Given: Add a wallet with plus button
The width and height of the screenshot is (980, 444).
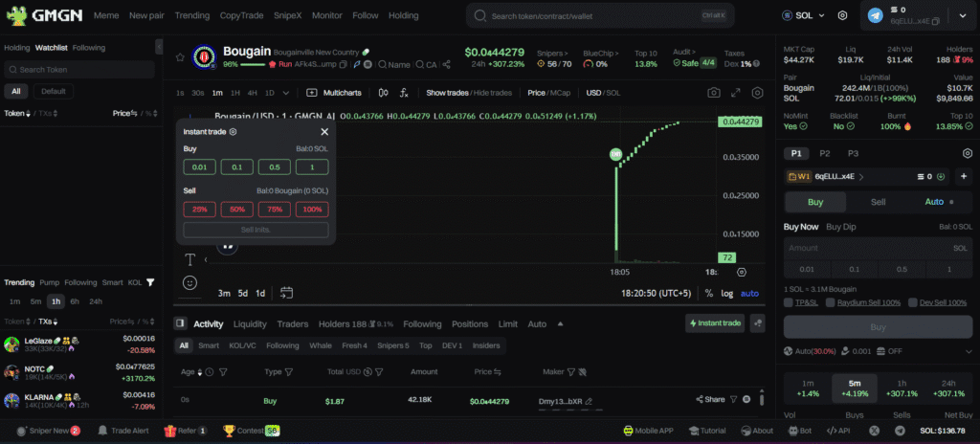Looking at the screenshot, I should 964,177.
